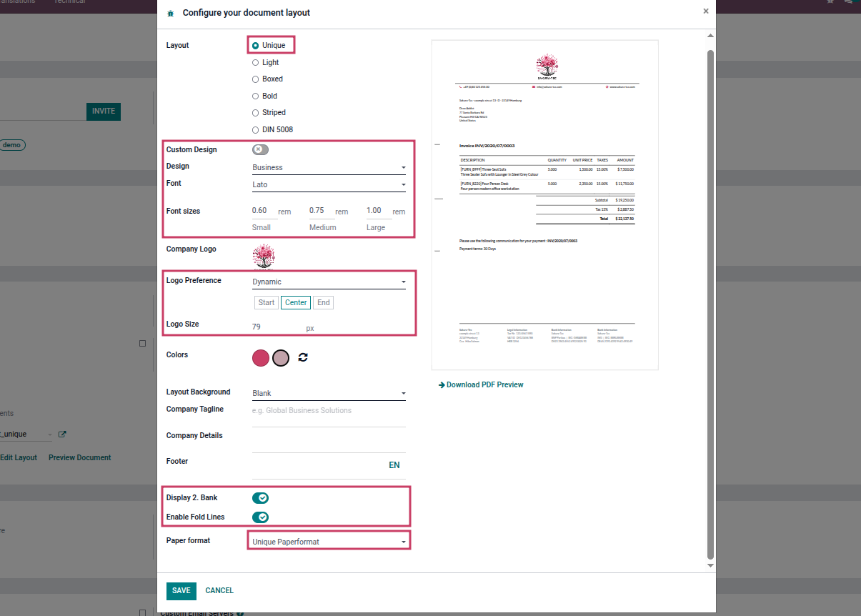Align logo to Center
Screen dimensions: 861x616
point(296,302)
